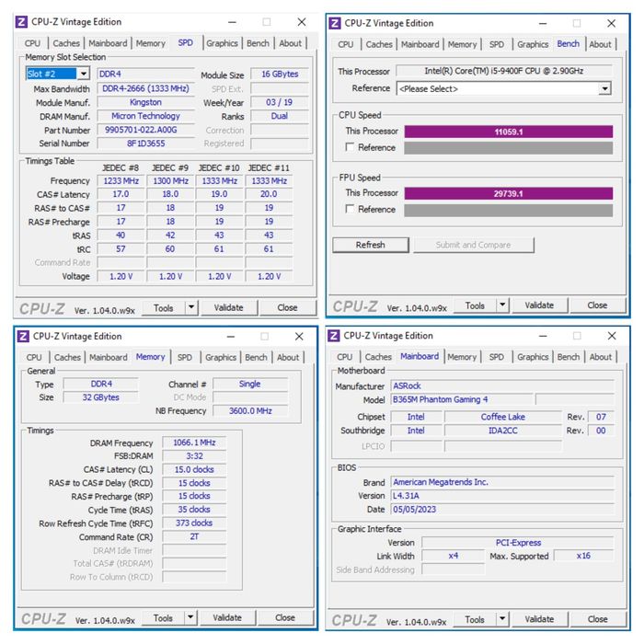This screenshot has width=644, height=644.
Task: Click Link Width x4 value
Action: tap(453, 556)
